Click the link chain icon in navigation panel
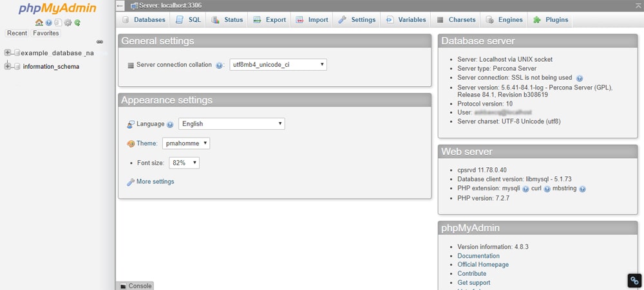The image size is (644, 290). pyautogui.click(x=99, y=42)
